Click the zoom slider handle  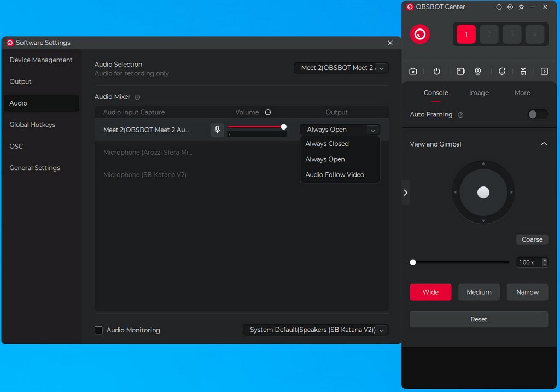coord(413,262)
